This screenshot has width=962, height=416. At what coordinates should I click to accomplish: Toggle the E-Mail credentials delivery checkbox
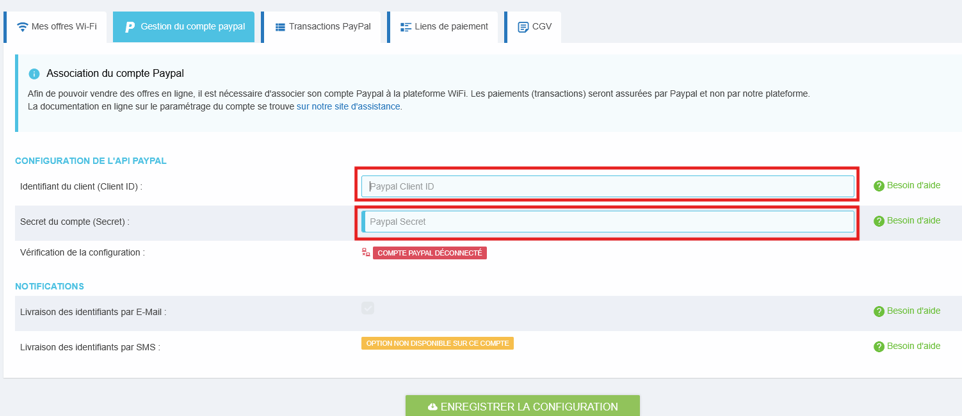tap(368, 308)
